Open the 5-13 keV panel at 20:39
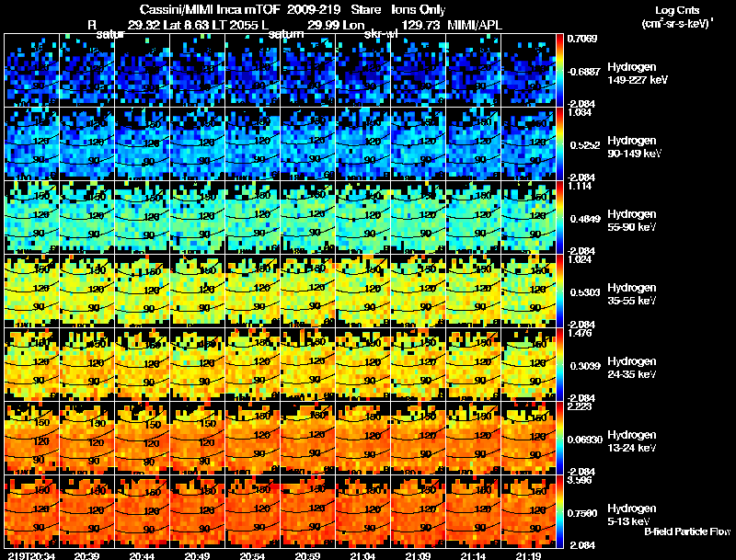Image resolution: width=736 pixels, height=560 pixels. (86, 512)
